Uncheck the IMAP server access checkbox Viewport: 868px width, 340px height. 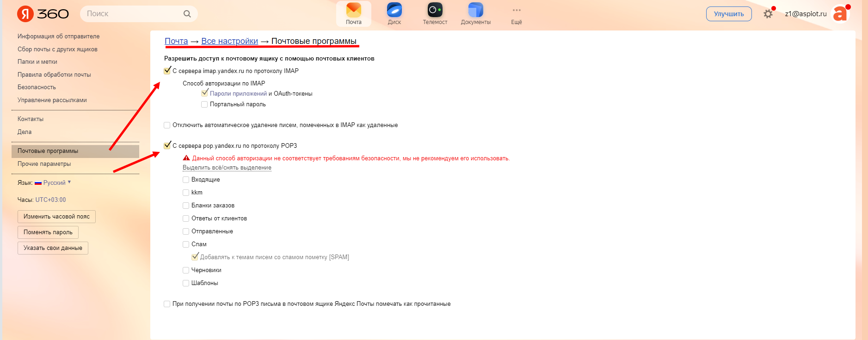[x=167, y=71]
